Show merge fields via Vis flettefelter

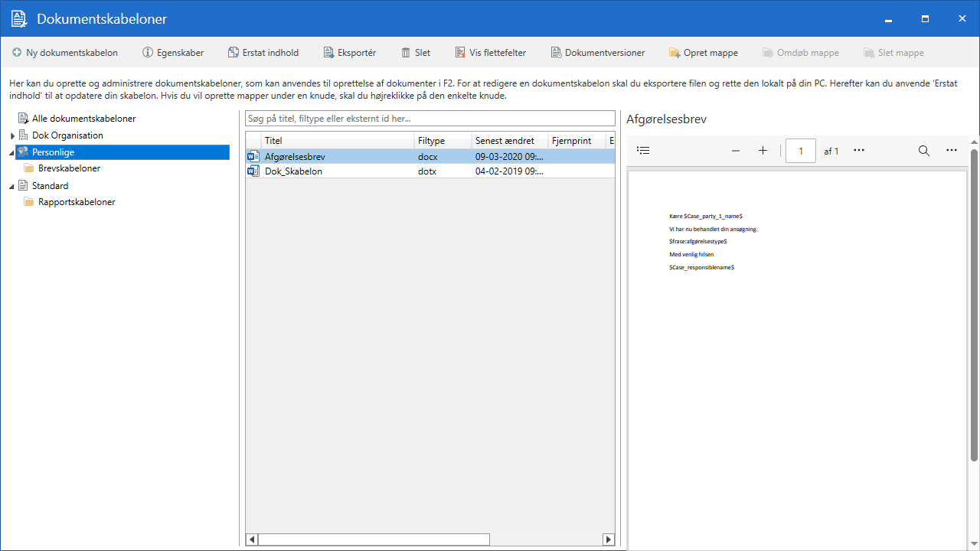(490, 53)
